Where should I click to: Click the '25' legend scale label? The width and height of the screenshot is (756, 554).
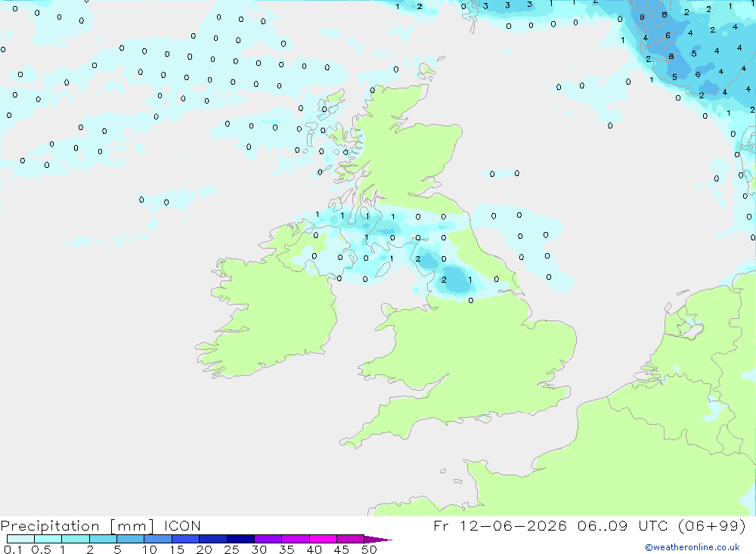click(232, 549)
